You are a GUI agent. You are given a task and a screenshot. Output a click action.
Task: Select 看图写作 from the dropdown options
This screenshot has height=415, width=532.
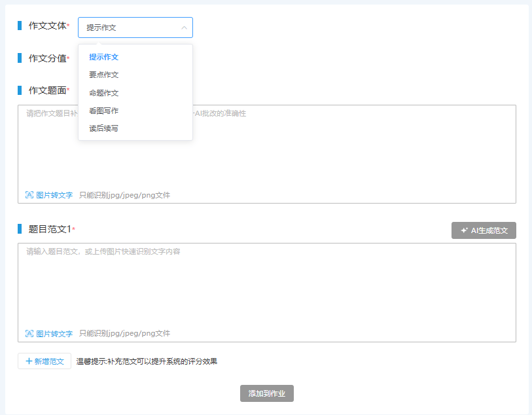click(x=104, y=111)
